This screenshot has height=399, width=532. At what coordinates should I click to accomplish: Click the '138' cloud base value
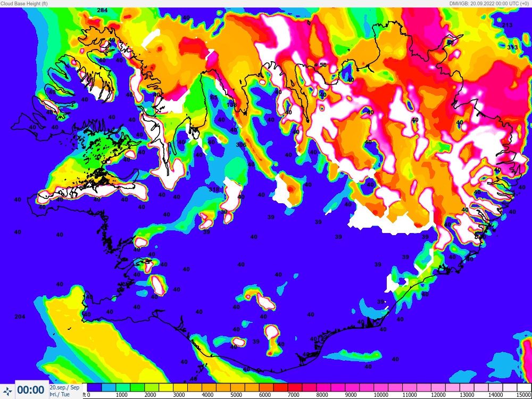(232, 105)
